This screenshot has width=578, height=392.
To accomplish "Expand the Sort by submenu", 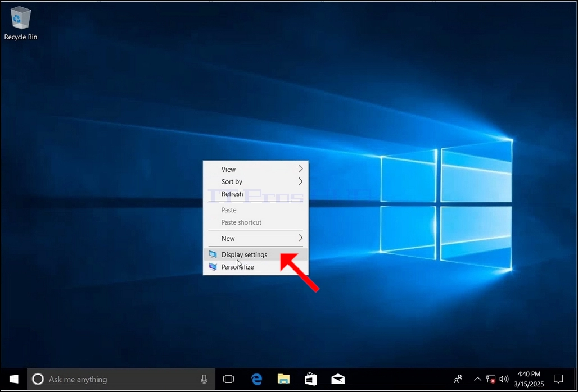I will [256, 181].
